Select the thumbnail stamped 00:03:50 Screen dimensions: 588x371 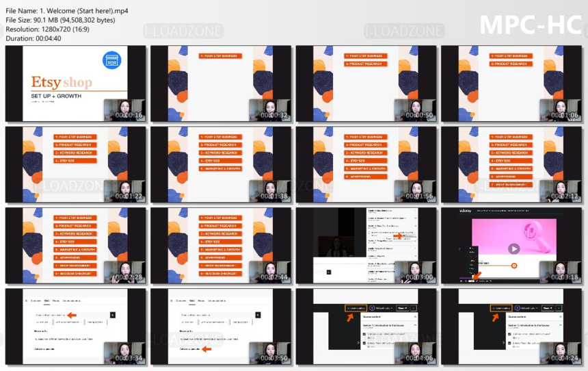click(221, 327)
